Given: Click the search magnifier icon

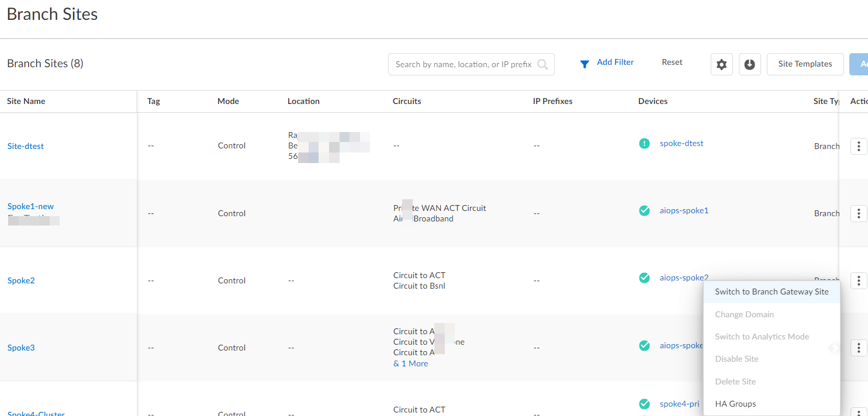Looking at the screenshot, I should pyautogui.click(x=542, y=64).
